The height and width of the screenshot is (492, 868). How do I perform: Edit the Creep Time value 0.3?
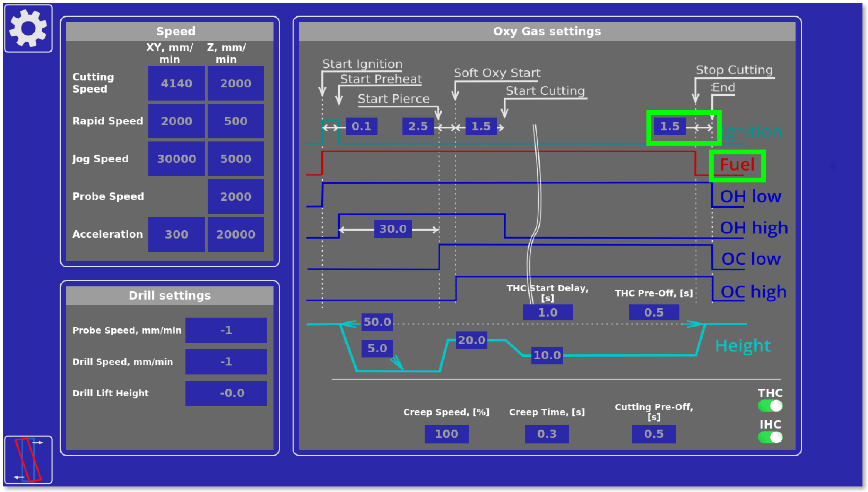tap(547, 434)
